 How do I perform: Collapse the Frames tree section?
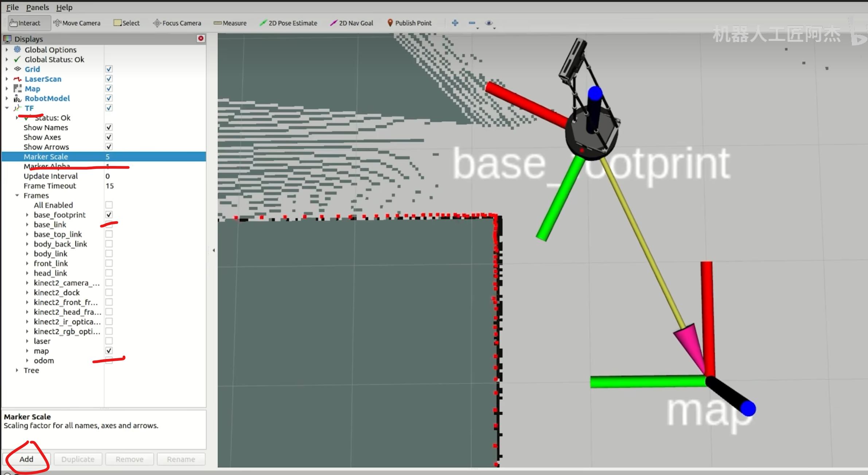point(17,196)
